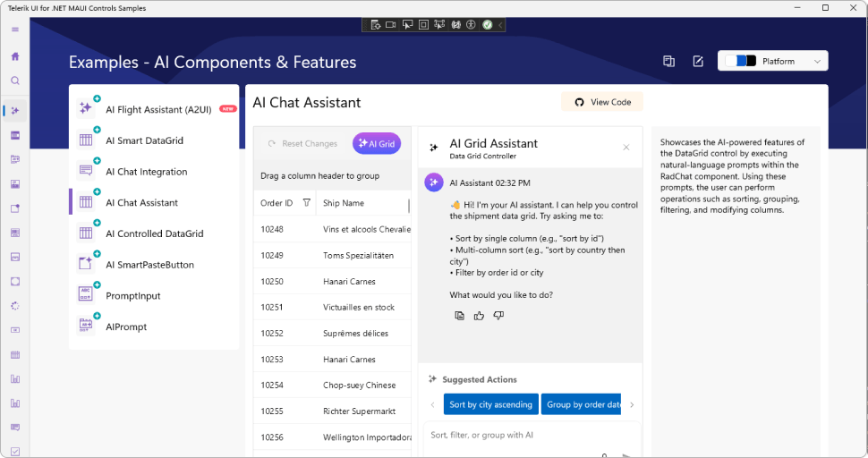The height and width of the screenshot is (458, 868).
Task: Open AI Controlled DataGrid example
Action: point(155,233)
